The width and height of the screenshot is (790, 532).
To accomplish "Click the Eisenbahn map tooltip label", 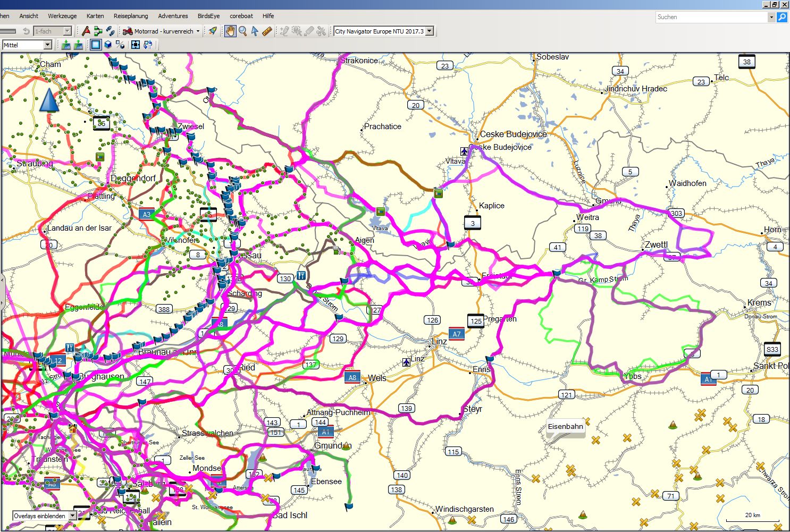I will click(x=565, y=427).
